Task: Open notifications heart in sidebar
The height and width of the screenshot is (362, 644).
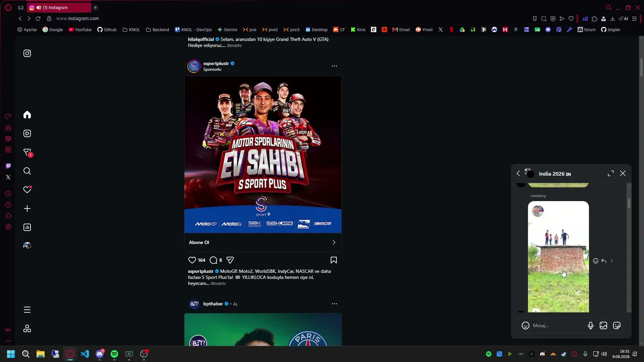Action: coord(27,190)
